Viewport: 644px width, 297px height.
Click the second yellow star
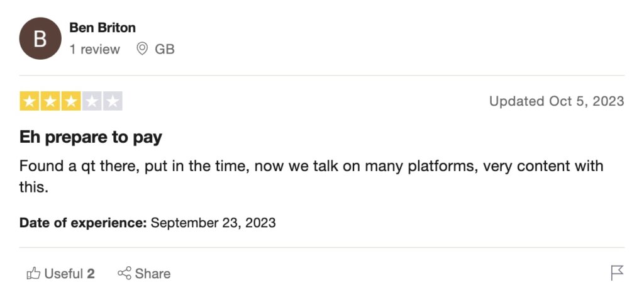point(50,101)
